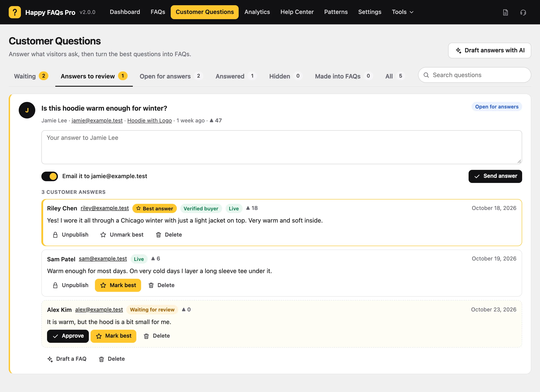Select the Answered tab

[x=236, y=76]
